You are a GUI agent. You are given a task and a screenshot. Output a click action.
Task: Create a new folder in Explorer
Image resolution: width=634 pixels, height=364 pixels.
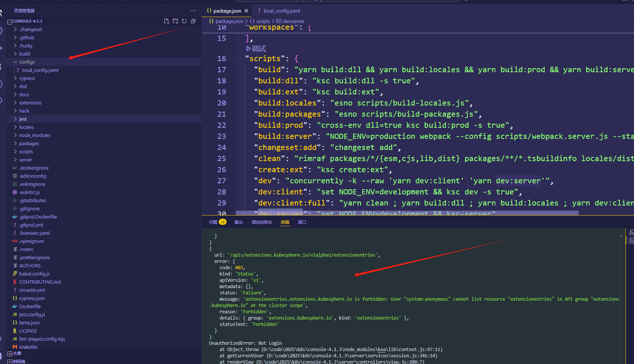(175, 21)
